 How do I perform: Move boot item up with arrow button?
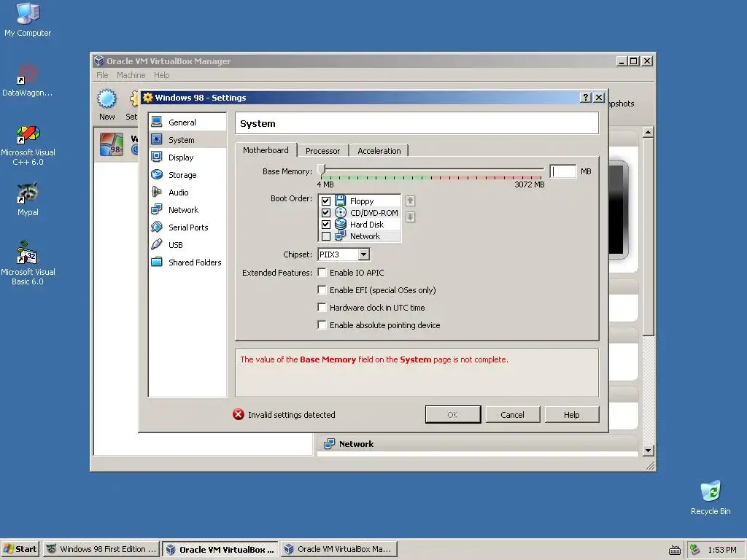point(410,201)
